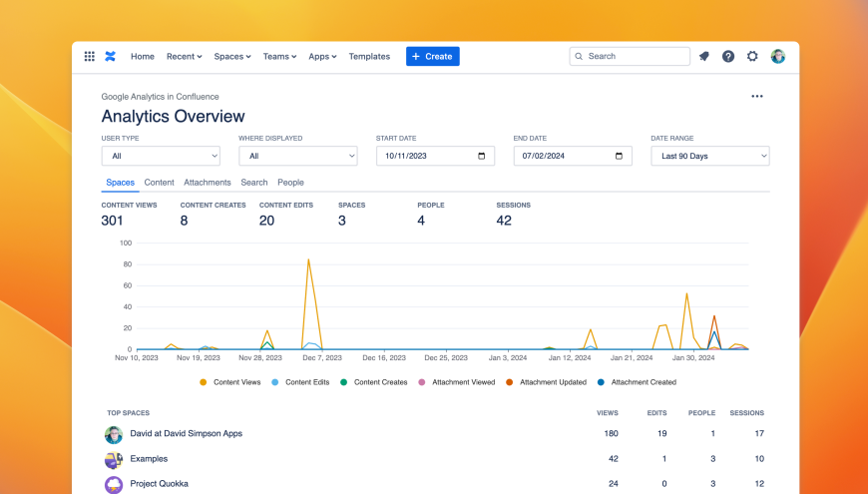Viewport: 868px width, 494px height.
Task: Click the blue Create button
Action: (432, 57)
